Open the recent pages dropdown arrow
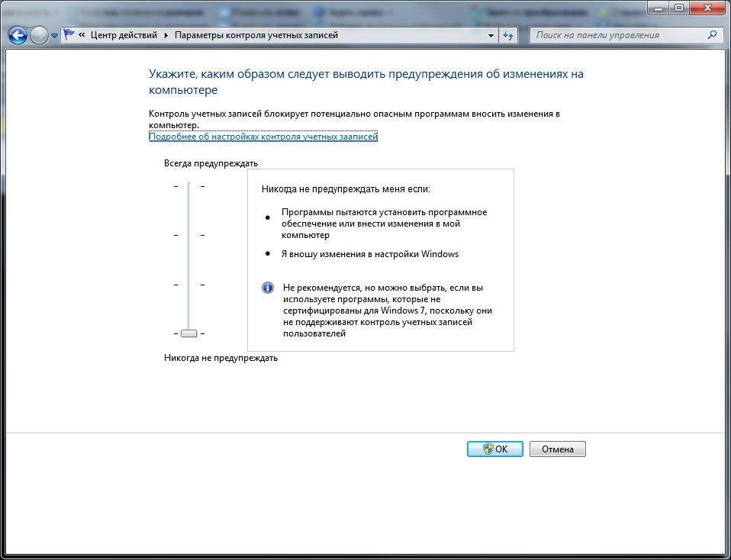Image resolution: width=731 pixels, height=560 pixels. [54, 36]
